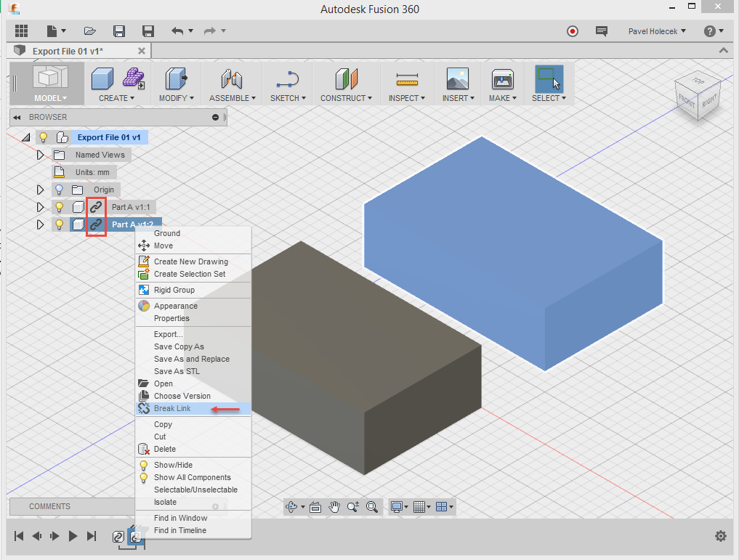Viewport: 739px width, 560px height.
Task: Select Isolate menu entry
Action: tap(193, 502)
